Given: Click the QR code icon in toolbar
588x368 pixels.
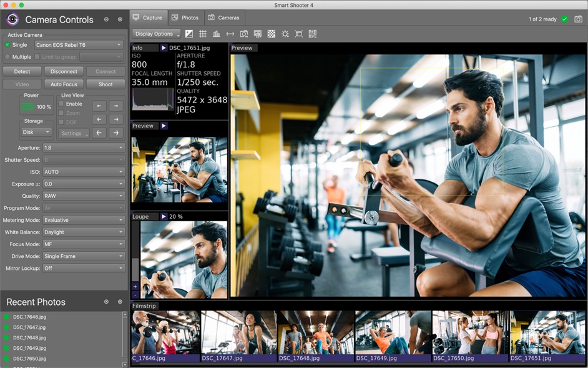Looking at the screenshot, I should coord(312,34).
